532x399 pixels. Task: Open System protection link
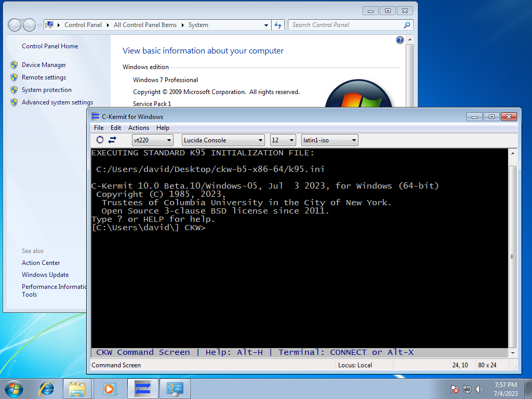(46, 89)
